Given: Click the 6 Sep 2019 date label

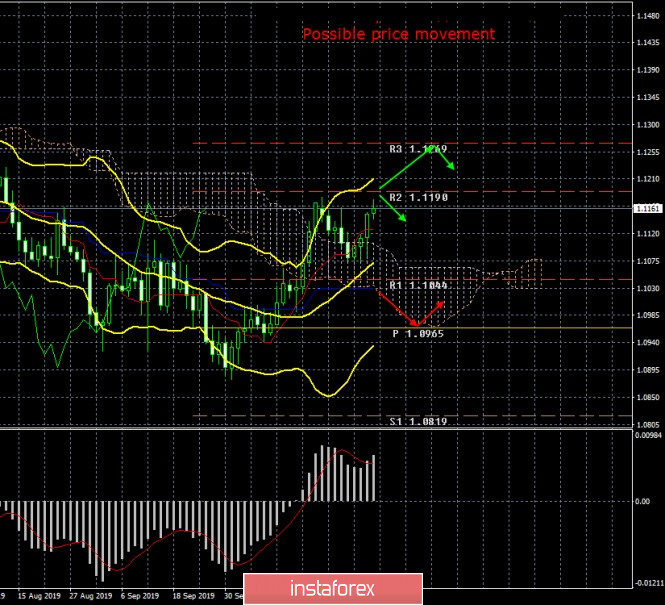Looking at the screenshot, I should 140,596.
